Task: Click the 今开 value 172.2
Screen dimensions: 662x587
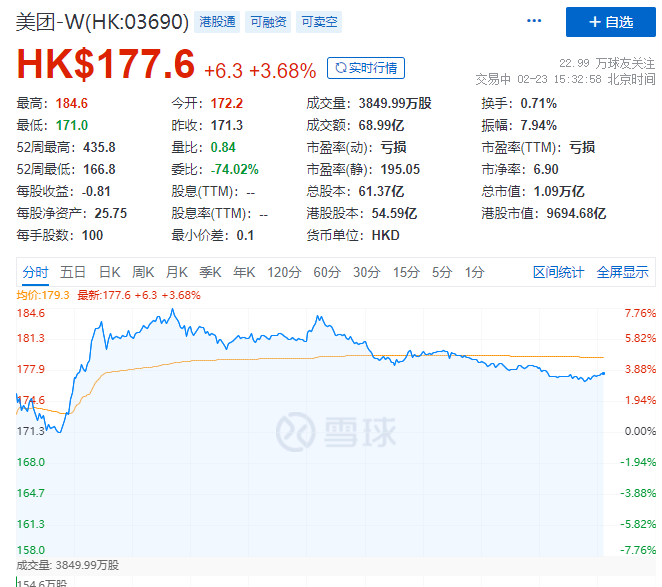Action: coord(227,103)
